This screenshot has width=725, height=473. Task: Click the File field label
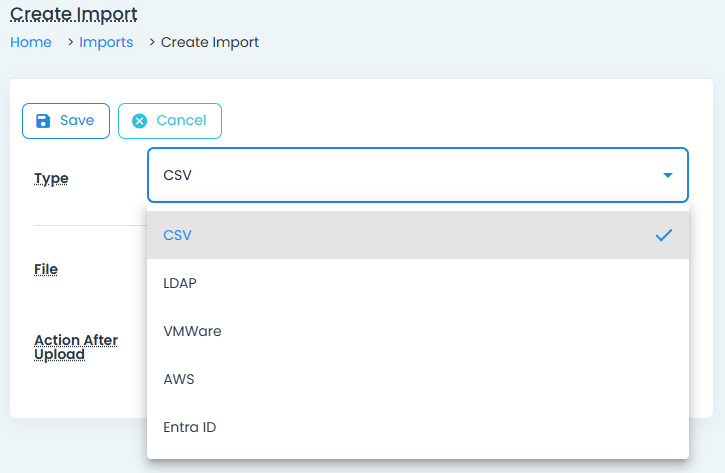(46, 269)
